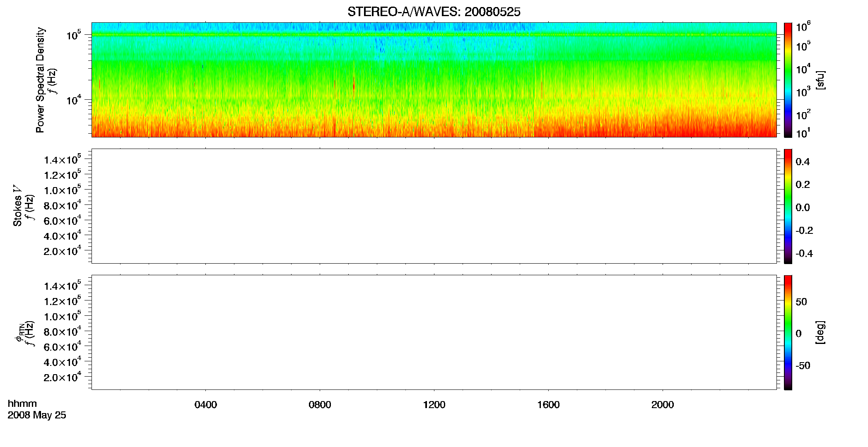Click the 2008 May 25 date label

pyautogui.click(x=37, y=415)
